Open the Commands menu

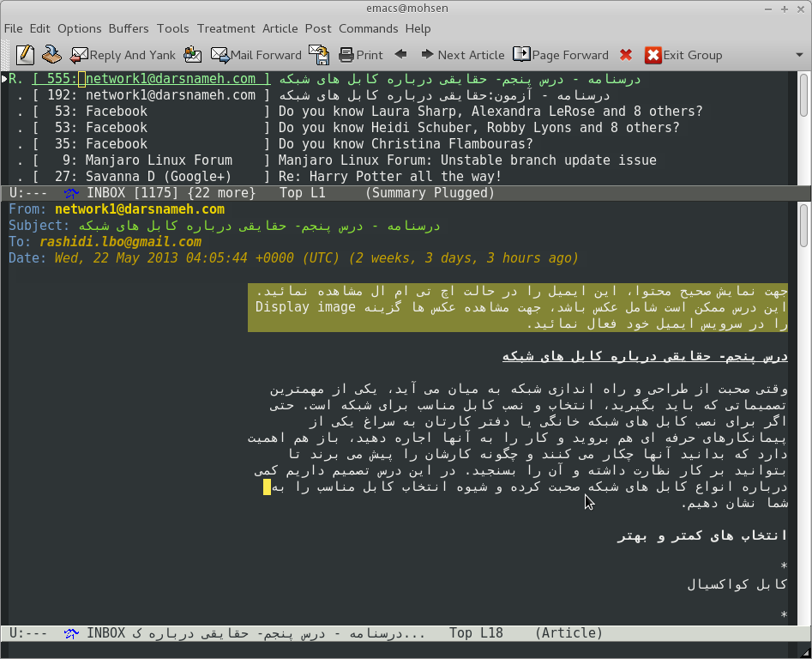369,28
